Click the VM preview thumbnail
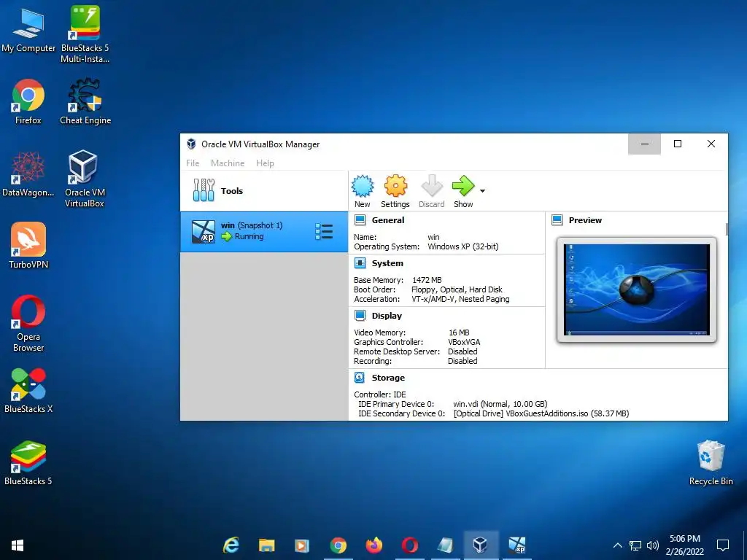The image size is (747, 560). pos(636,289)
